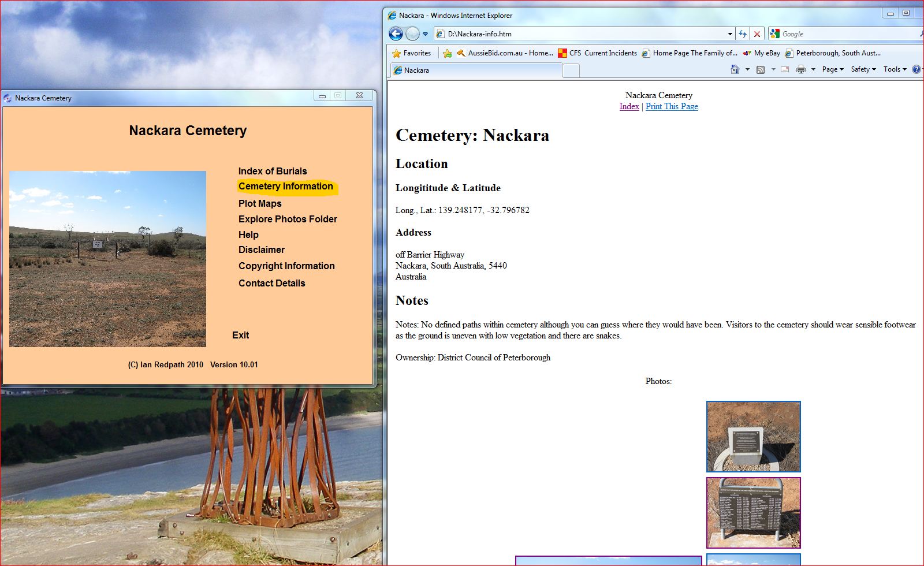The width and height of the screenshot is (924, 566).
Task: Click the Print icon in command bar
Action: pyautogui.click(x=800, y=69)
